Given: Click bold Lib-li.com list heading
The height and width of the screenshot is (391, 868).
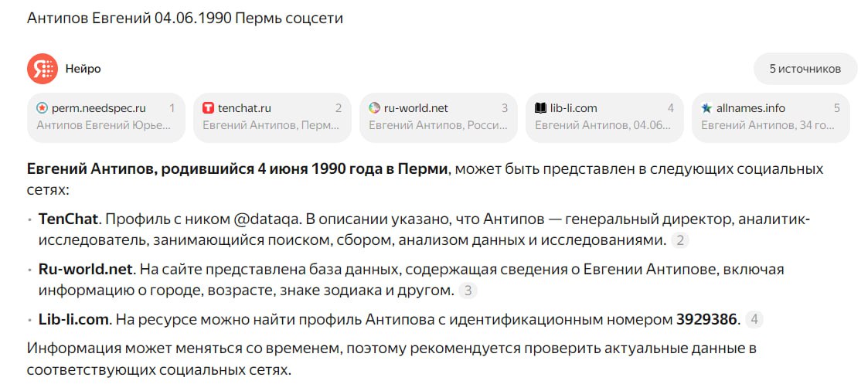Looking at the screenshot, I should [75, 320].
